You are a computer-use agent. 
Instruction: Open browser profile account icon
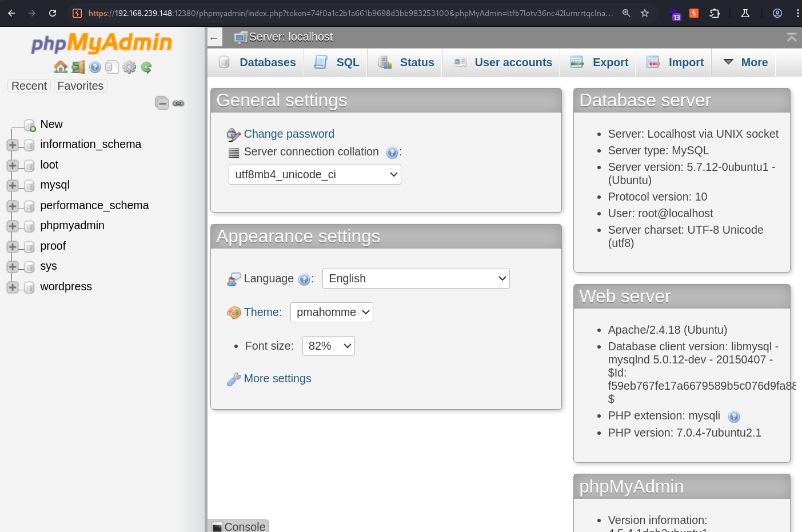point(777,13)
